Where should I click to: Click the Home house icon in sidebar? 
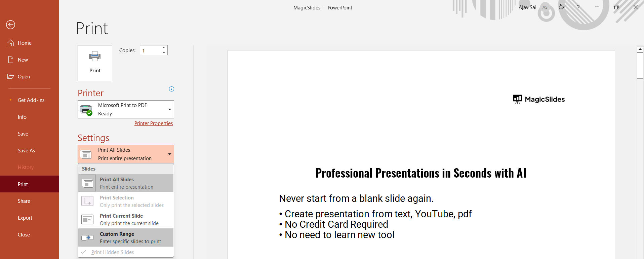pos(11,43)
